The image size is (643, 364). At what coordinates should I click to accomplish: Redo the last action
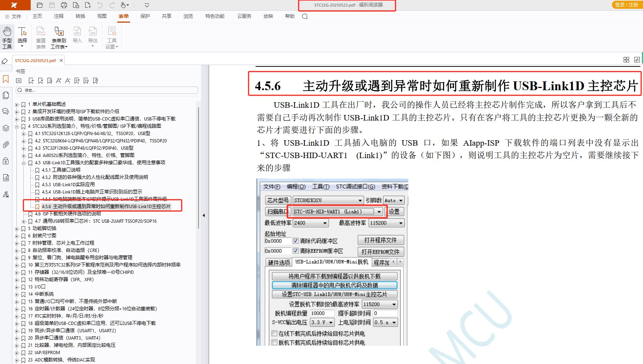[112, 5]
